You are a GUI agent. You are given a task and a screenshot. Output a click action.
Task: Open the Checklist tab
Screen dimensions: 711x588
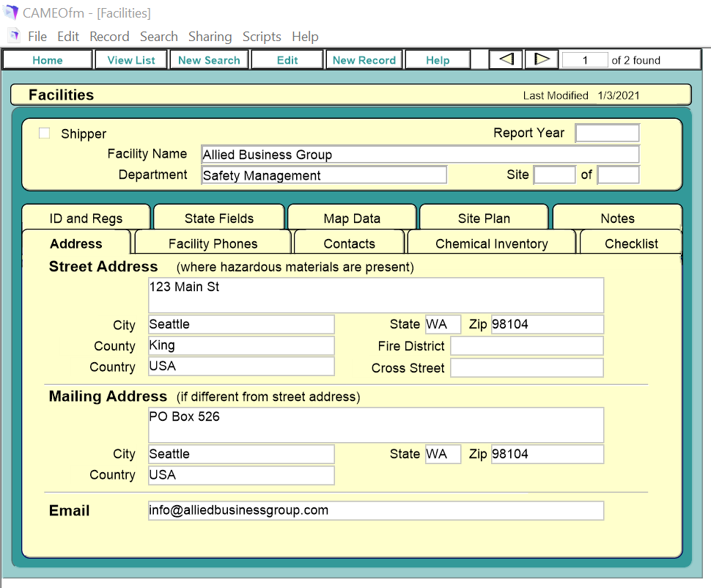tap(631, 243)
